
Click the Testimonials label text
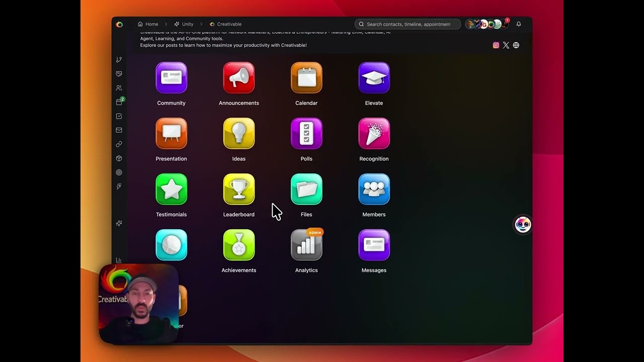pos(171,215)
